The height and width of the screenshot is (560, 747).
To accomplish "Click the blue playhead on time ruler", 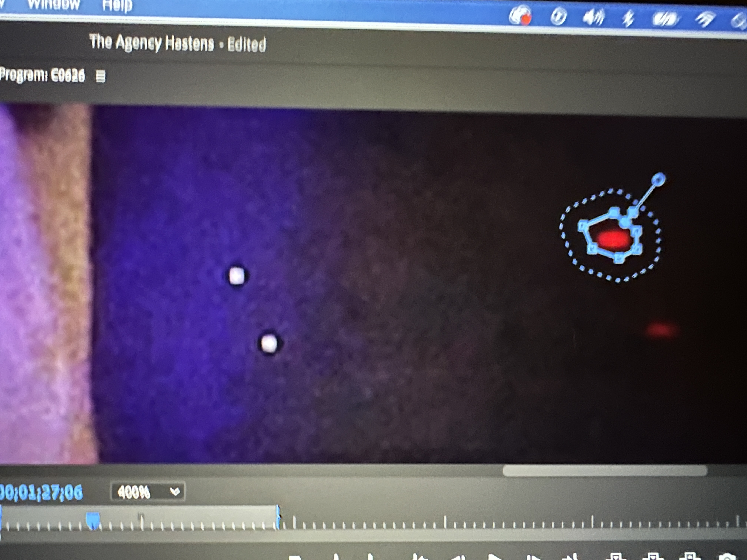I will click(x=92, y=521).
